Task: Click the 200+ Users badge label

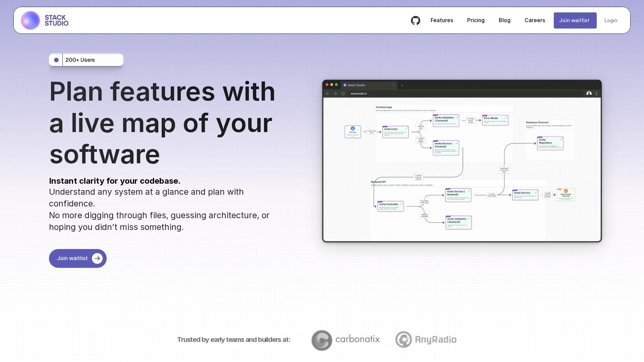Action: point(80,60)
